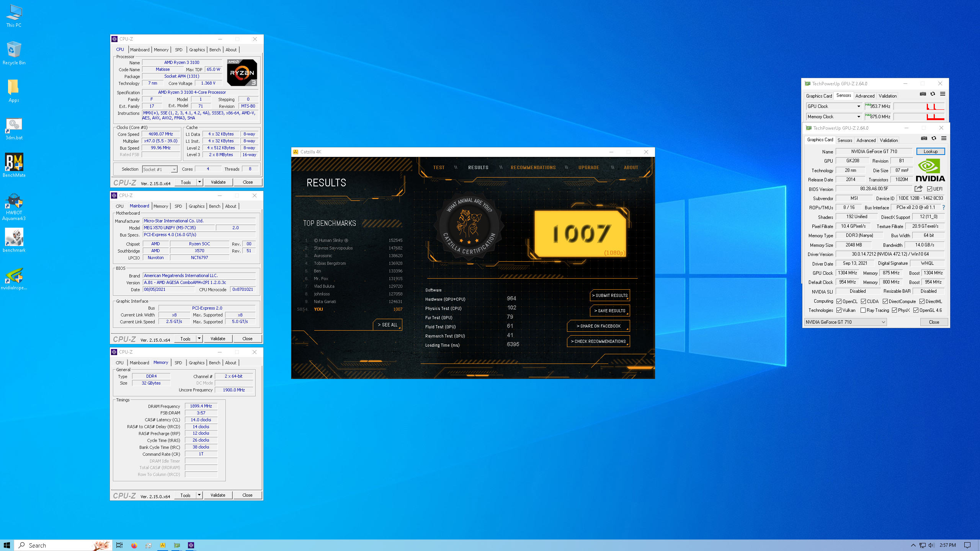Click the Ryzen 3 logo in CPU-Z

click(x=242, y=72)
